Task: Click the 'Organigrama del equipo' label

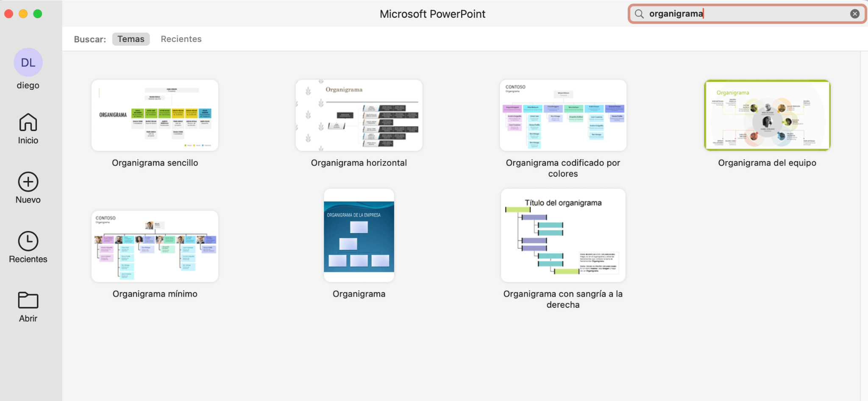Action: pos(767,163)
